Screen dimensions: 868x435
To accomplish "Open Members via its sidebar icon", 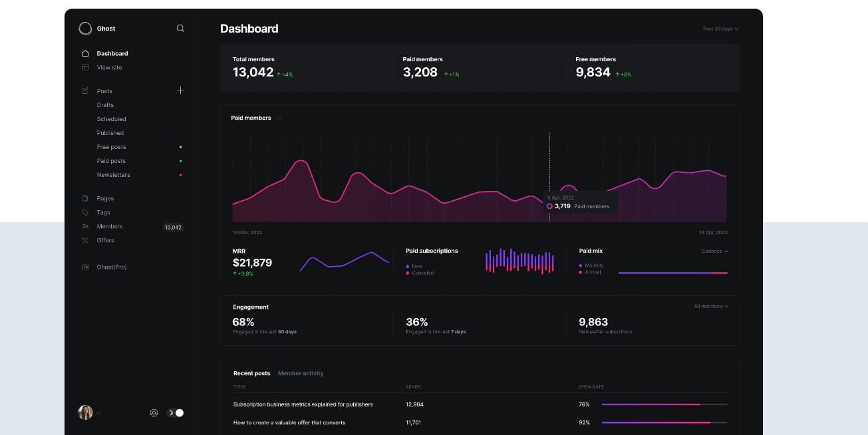I will [85, 226].
